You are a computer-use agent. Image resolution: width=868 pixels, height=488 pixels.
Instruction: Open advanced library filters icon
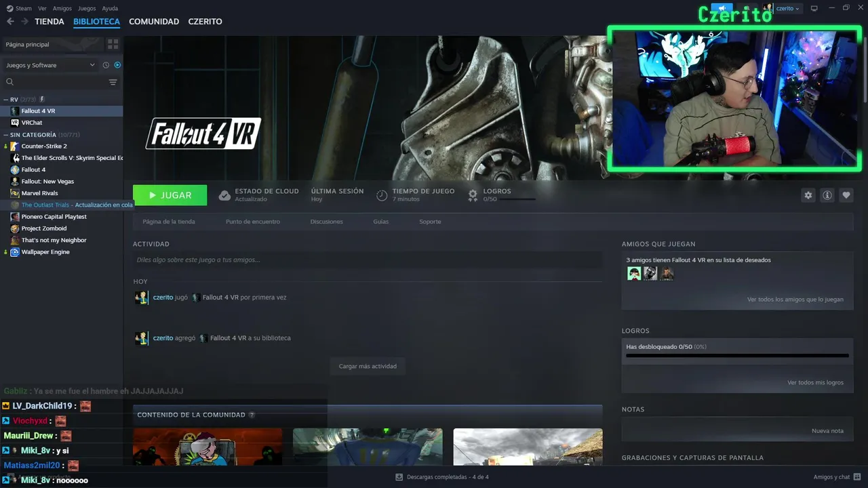click(113, 82)
